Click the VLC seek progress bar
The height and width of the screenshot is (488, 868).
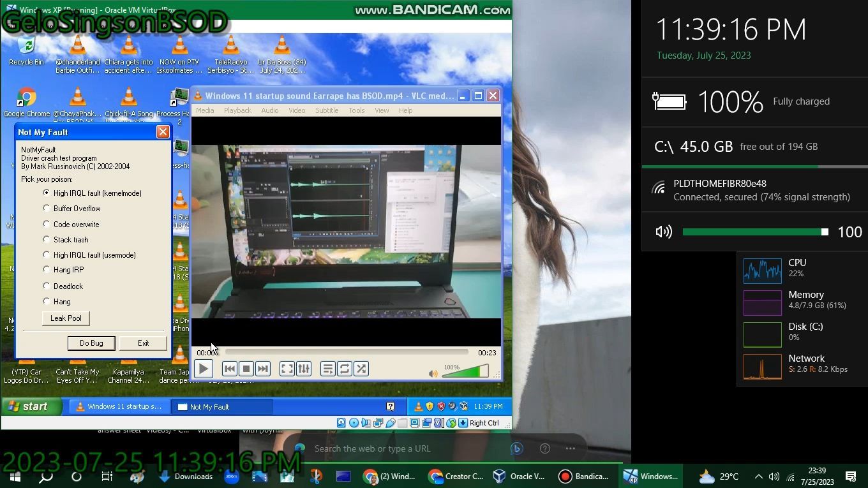347,352
